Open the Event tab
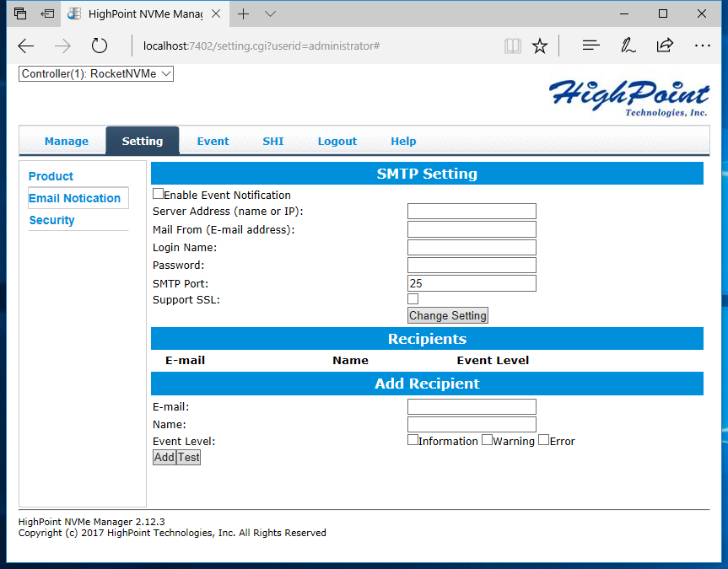The height and width of the screenshot is (569, 728). (x=213, y=141)
